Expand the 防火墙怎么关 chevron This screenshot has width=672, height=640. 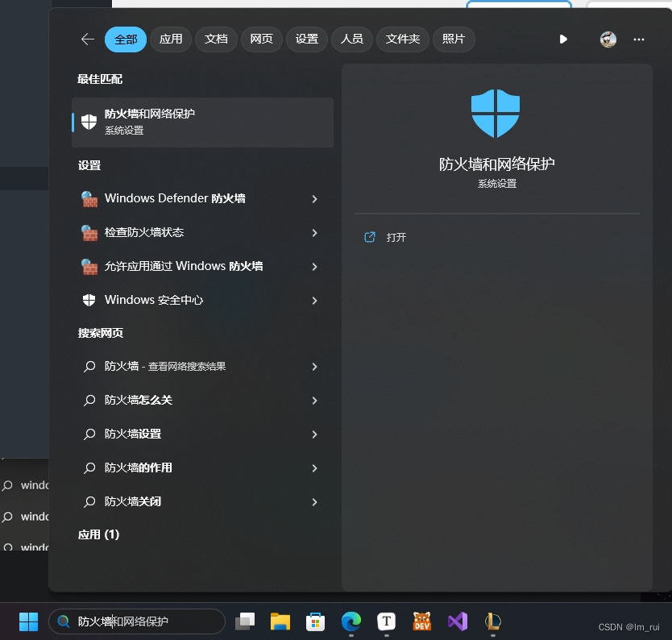314,401
